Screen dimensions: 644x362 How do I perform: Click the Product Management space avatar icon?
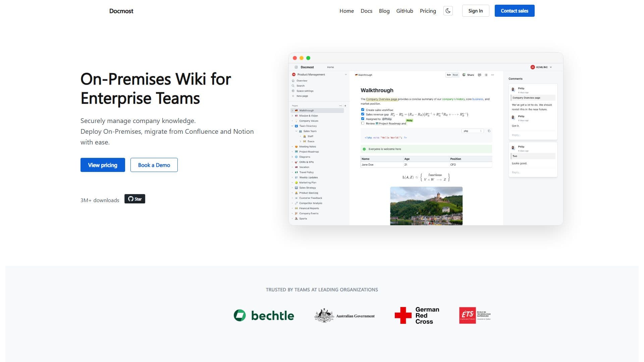tap(294, 74)
